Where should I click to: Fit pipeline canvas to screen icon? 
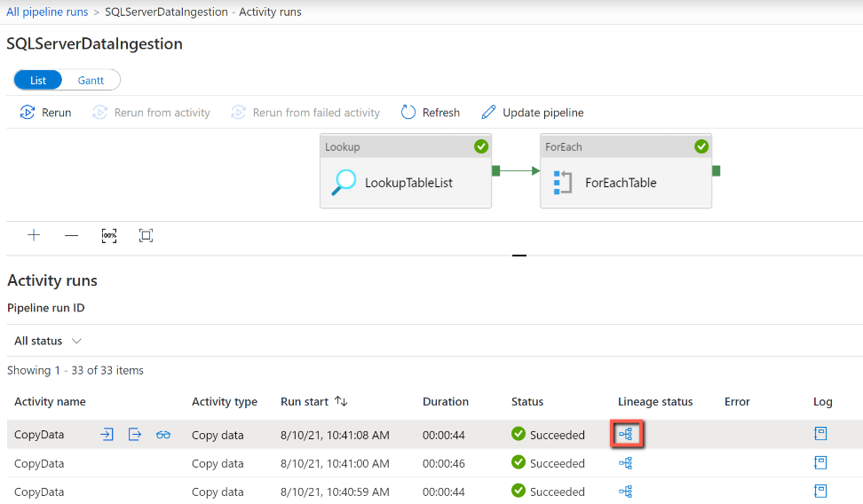pos(146,235)
